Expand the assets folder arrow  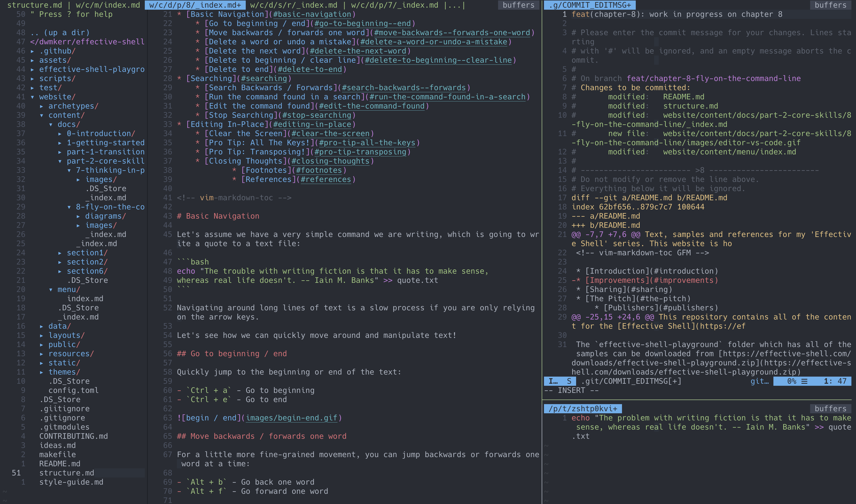(x=32, y=60)
